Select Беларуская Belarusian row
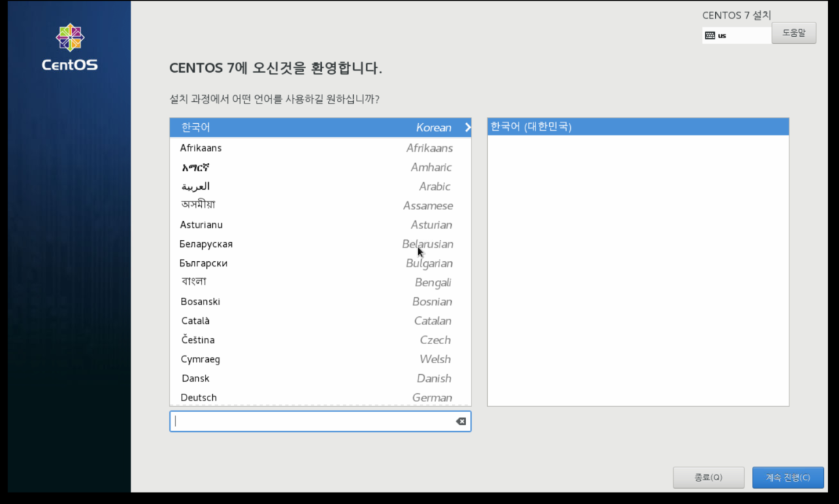Image resolution: width=839 pixels, height=504 pixels. pyautogui.click(x=320, y=243)
